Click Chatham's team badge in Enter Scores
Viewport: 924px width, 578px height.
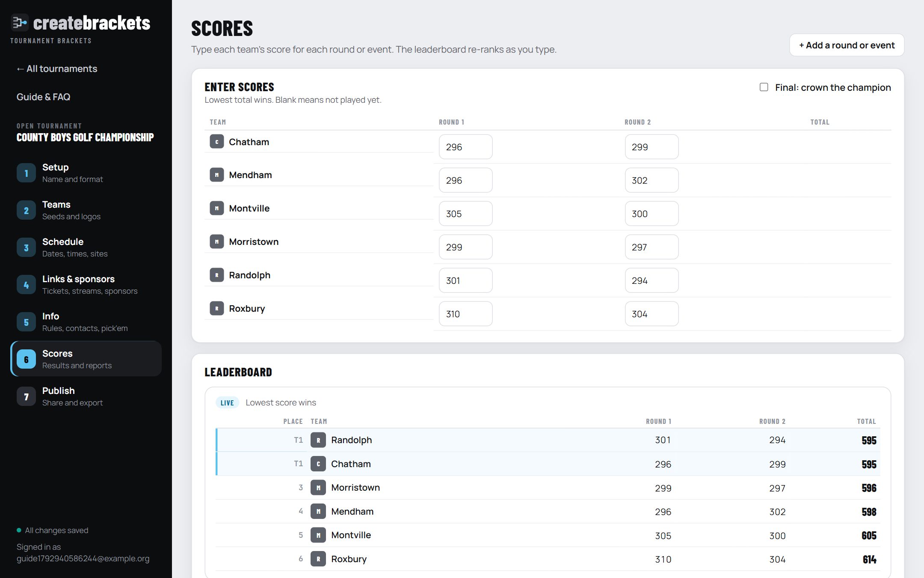click(217, 142)
